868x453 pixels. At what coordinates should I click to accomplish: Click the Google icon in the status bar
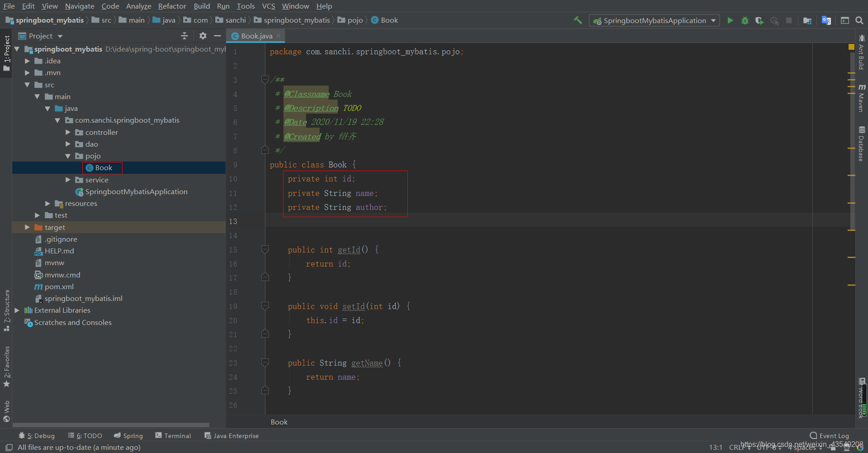[x=860, y=448]
